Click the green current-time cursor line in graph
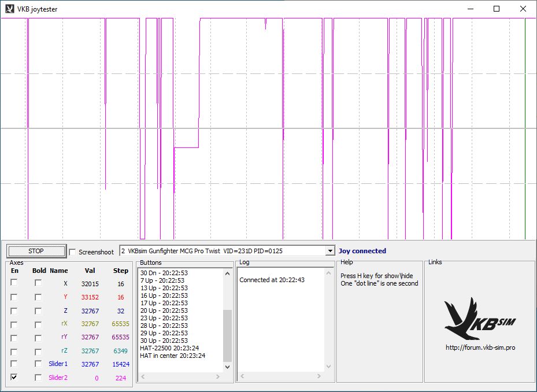Image resolution: width=537 pixels, height=392 pixels. point(525,128)
